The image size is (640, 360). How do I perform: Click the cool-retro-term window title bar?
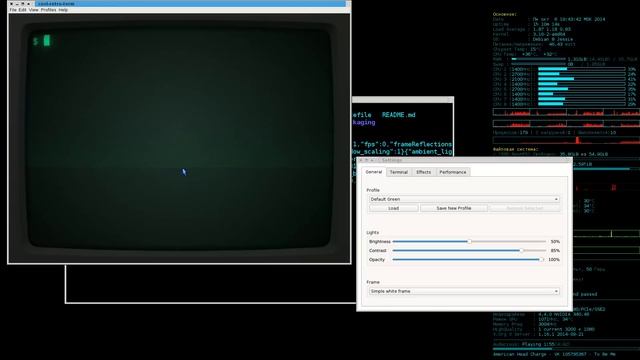pyautogui.click(x=179, y=4)
